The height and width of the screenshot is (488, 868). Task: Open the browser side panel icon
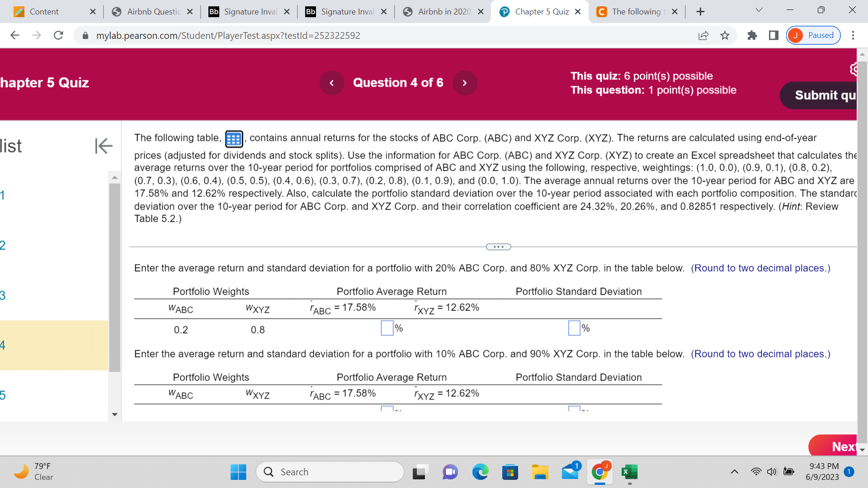pyautogui.click(x=773, y=35)
